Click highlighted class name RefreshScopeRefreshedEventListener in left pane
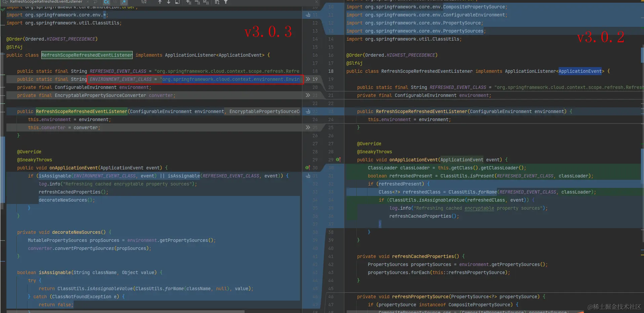644x313 pixels. tap(87, 55)
